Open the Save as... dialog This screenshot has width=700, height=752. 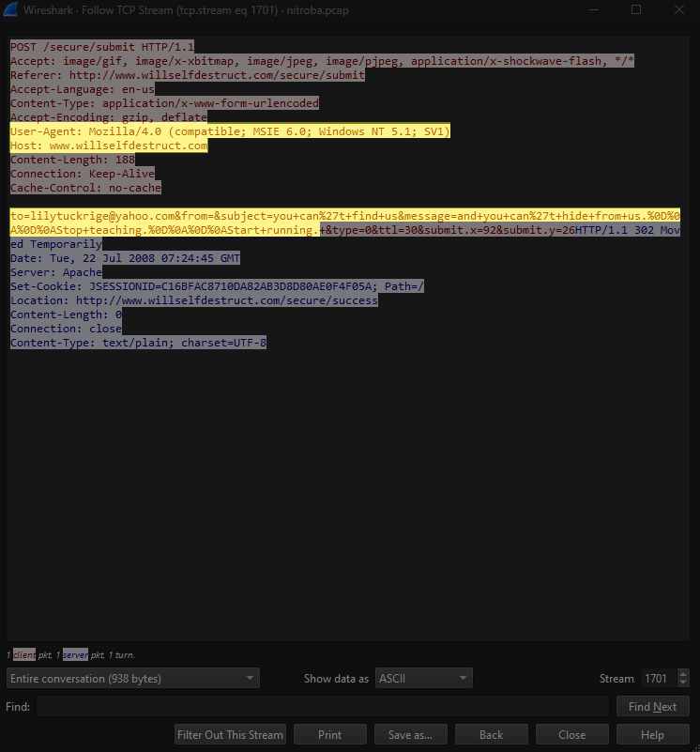pos(410,734)
